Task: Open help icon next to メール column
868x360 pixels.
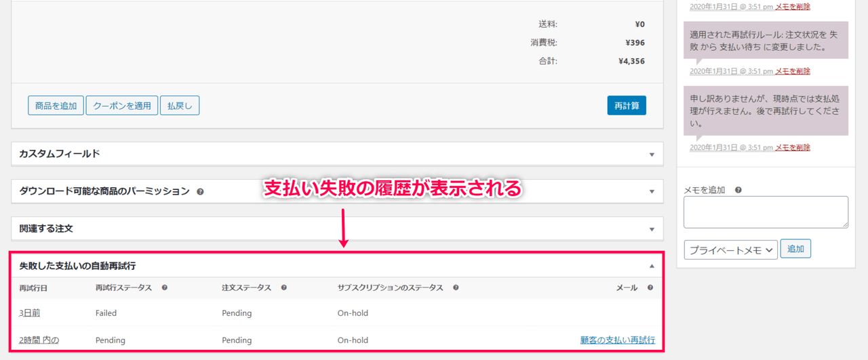Action: 650,287
